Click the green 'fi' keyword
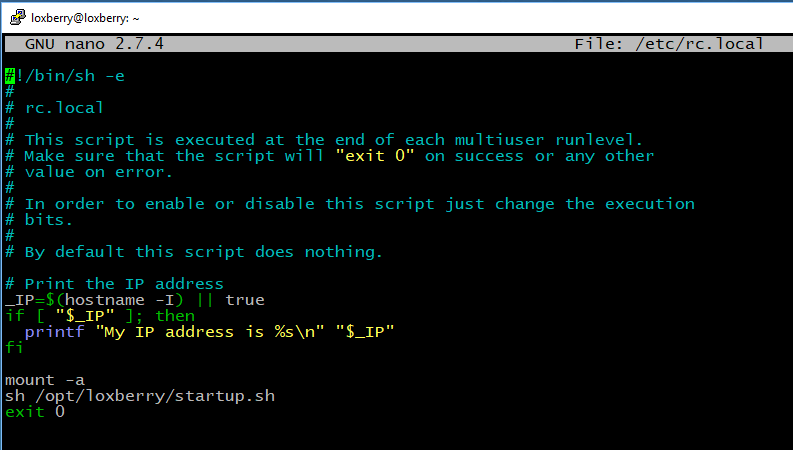This screenshot has height=450, width=793. [x=14, y=348]
